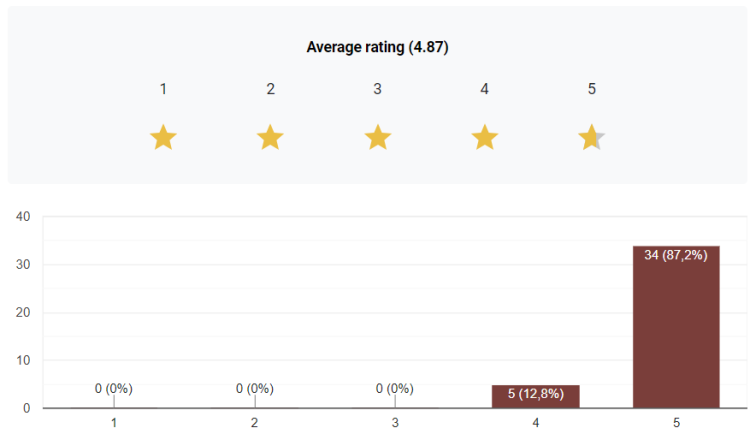This screenshot has width=750, height=434.
Task: Click number 3 above the third star
Action: (377, 89)
